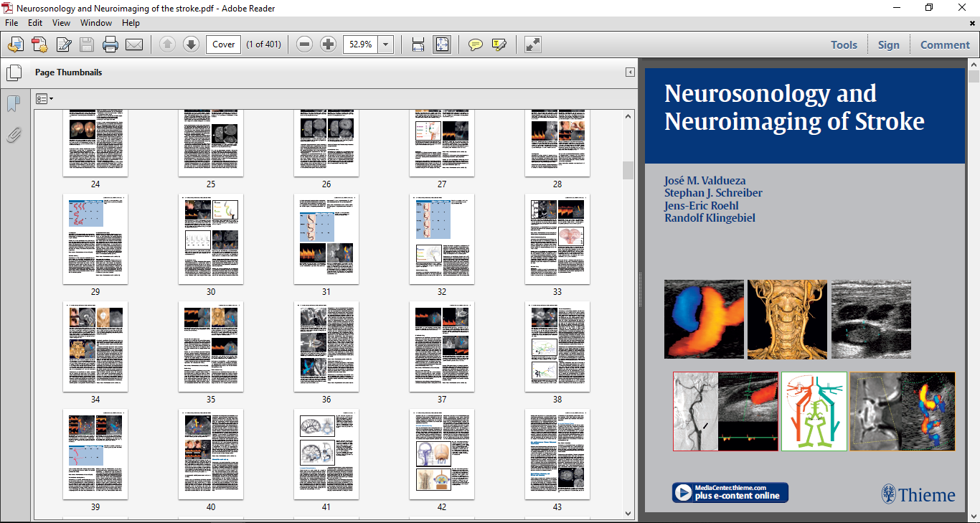Save the file using the floppy disk icon
The height and width of the screenshot is (523, 980).
click(87, 45)
